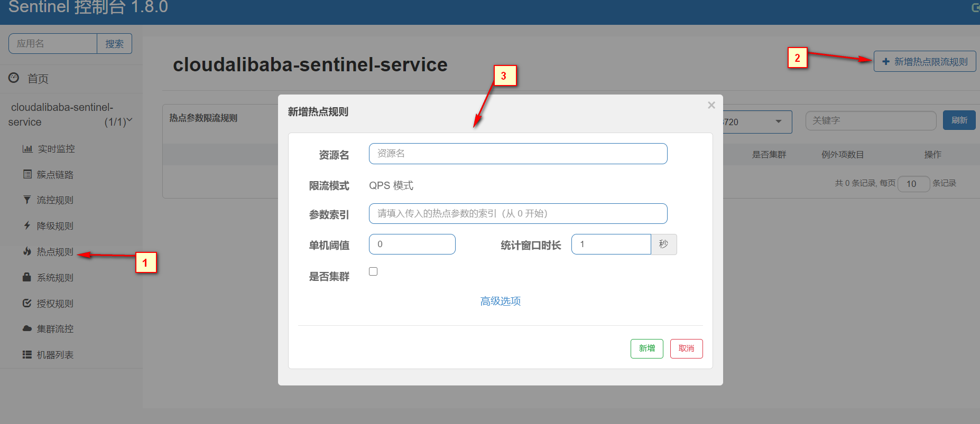Click the bar chart icon beside 实时监控

(27, 149)
